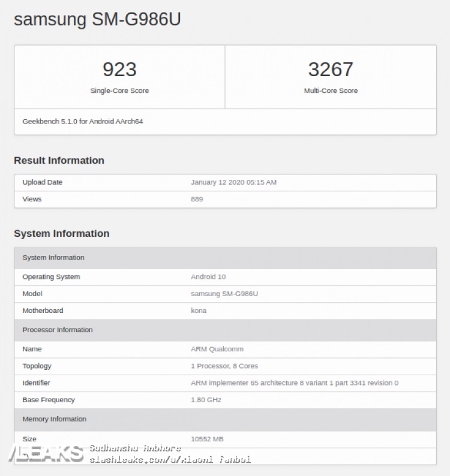Click the Single-Core Score label

pos(119,91)
